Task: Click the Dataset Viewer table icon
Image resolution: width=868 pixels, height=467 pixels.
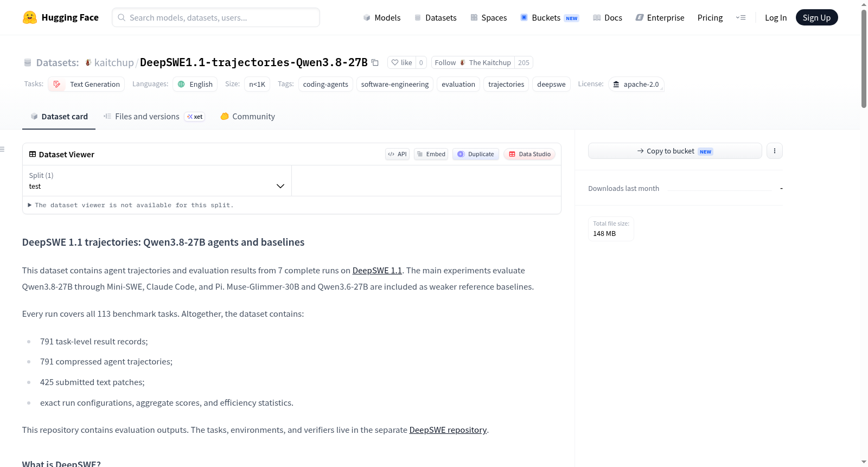Action: coord(33,154)
